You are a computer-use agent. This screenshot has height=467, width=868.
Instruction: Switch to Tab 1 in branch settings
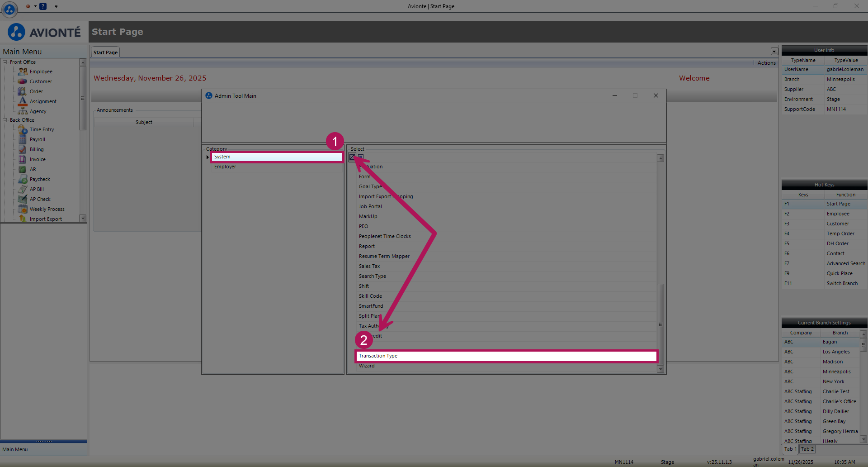790,449
